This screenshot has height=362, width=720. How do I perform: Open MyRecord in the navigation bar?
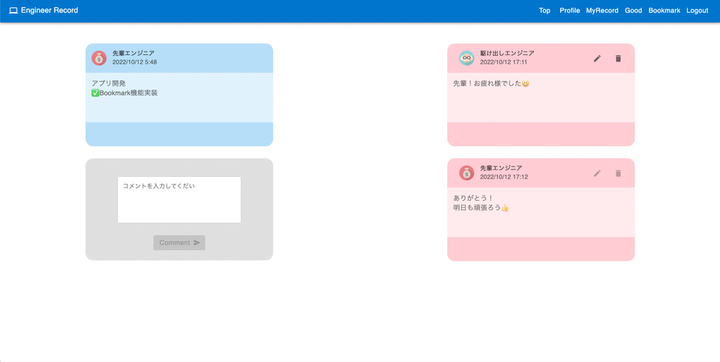pyautogui.click(x=602, y=11)
